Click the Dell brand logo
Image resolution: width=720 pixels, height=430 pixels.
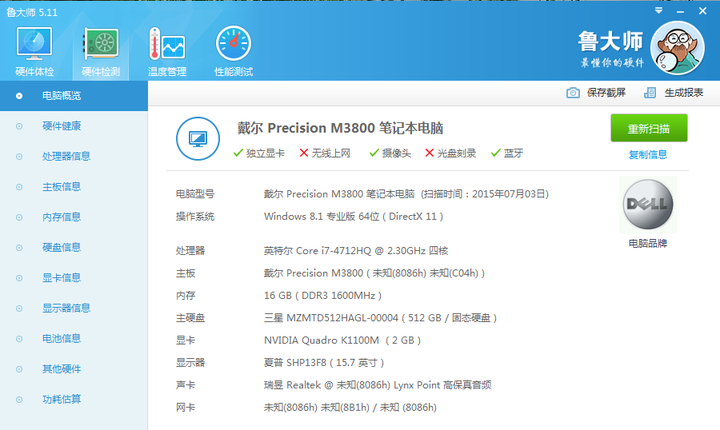647,204
